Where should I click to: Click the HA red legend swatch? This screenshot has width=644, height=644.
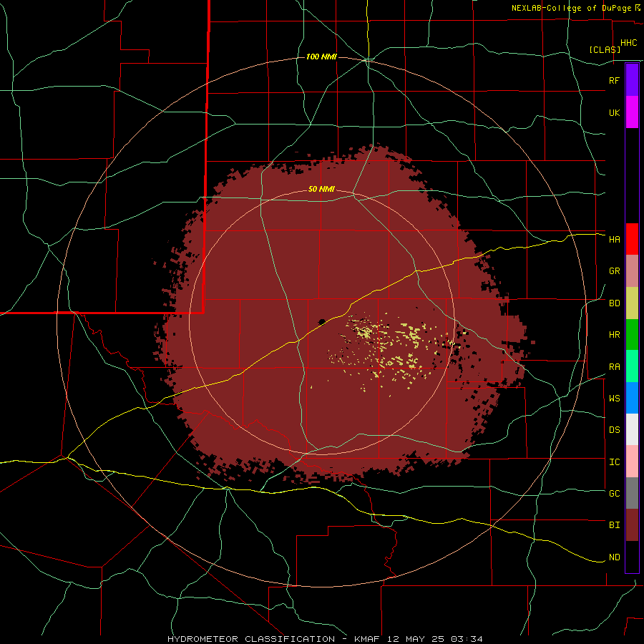632,239
